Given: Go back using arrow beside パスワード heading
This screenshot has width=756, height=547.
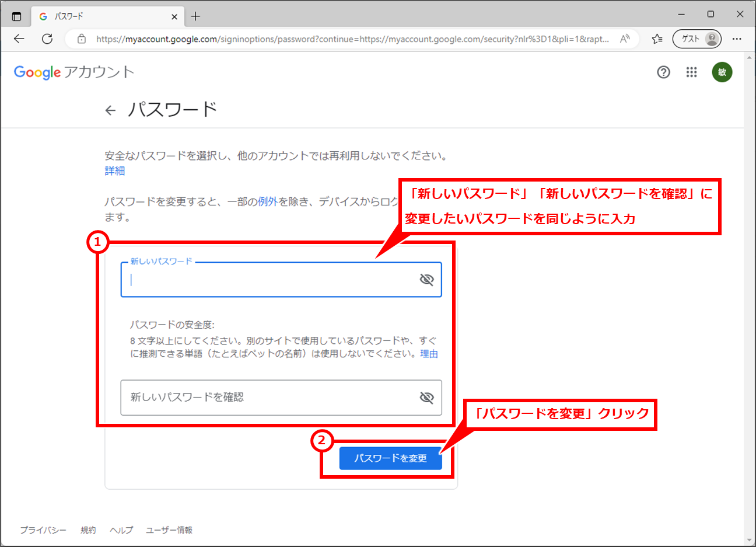Looking at the screenshot, I should coord(110,110).
